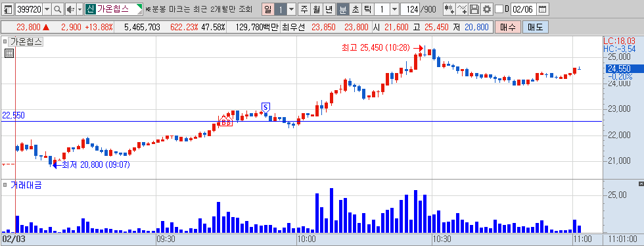Toggle the left panel layout icon
This screenshot has height=246, width=644.
[8, 9]
